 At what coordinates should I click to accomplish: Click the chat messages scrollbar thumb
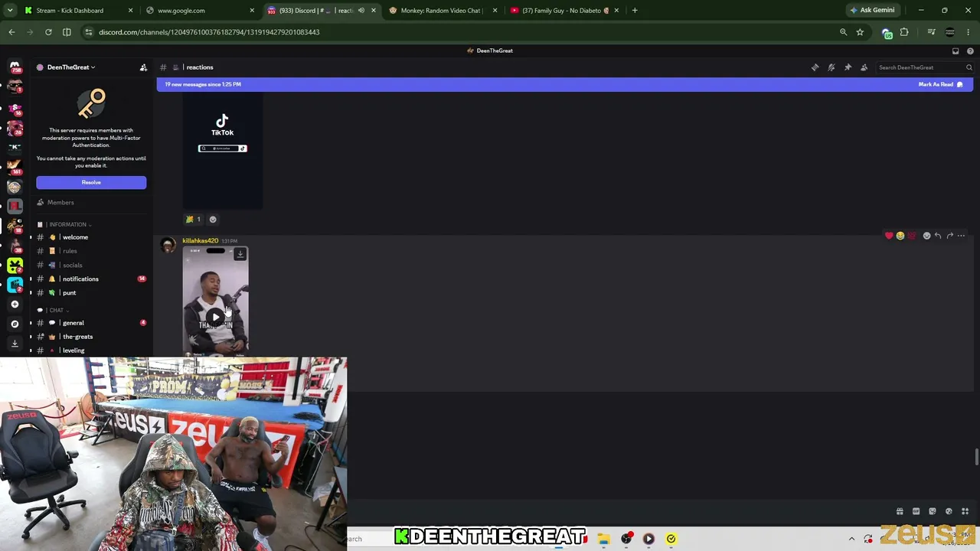tap(976, 457)
